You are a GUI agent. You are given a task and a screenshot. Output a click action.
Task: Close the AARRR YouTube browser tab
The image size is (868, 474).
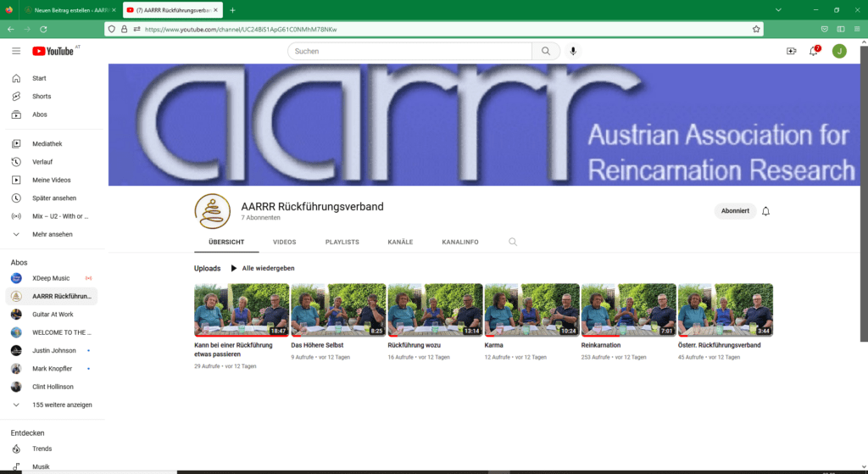coord(216,10)
